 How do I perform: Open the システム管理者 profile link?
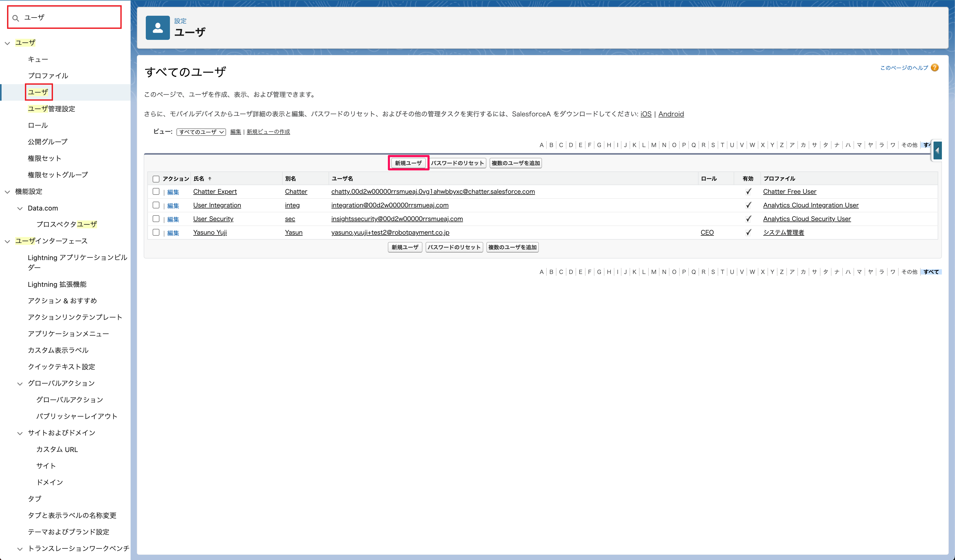click(783, 232)
